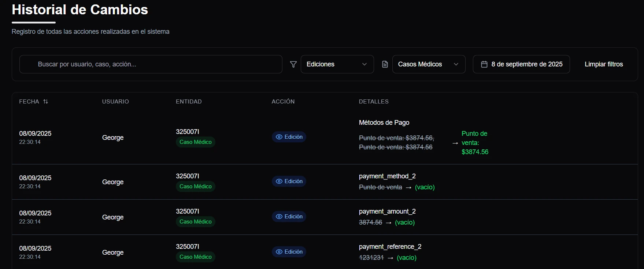Open the Ediciones action filter dropdown
Screen dimensions: 644x269
337,64
